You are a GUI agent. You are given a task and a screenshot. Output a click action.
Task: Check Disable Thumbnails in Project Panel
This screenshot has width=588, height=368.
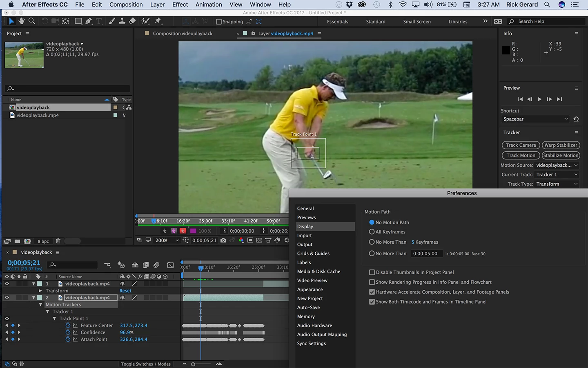click(372, 272)
